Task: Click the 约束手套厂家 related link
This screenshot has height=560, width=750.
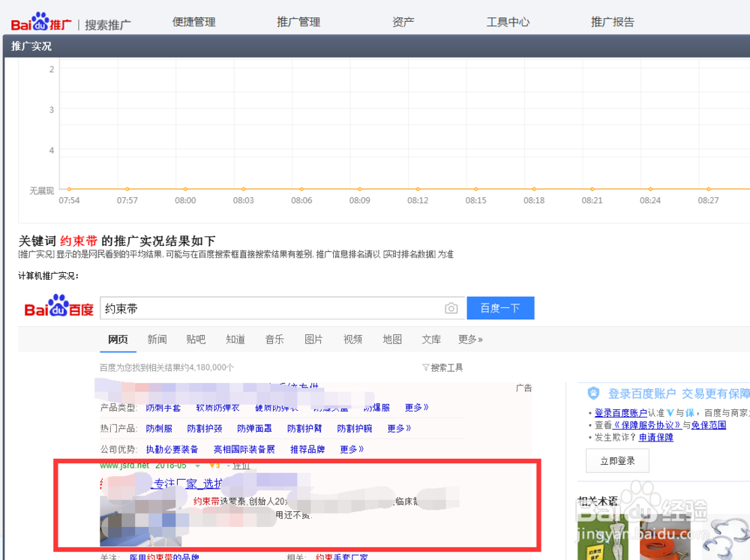Action: [x=341, y=557]
